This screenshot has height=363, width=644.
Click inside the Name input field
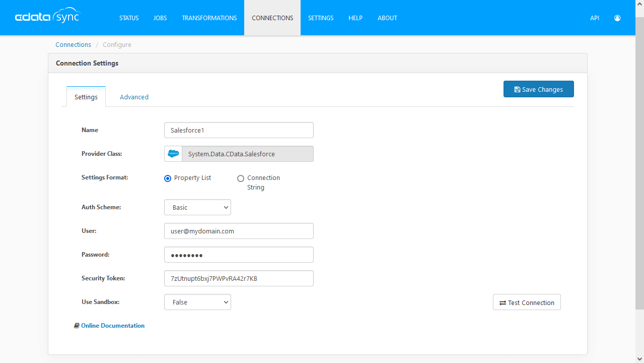coord(239,130)
